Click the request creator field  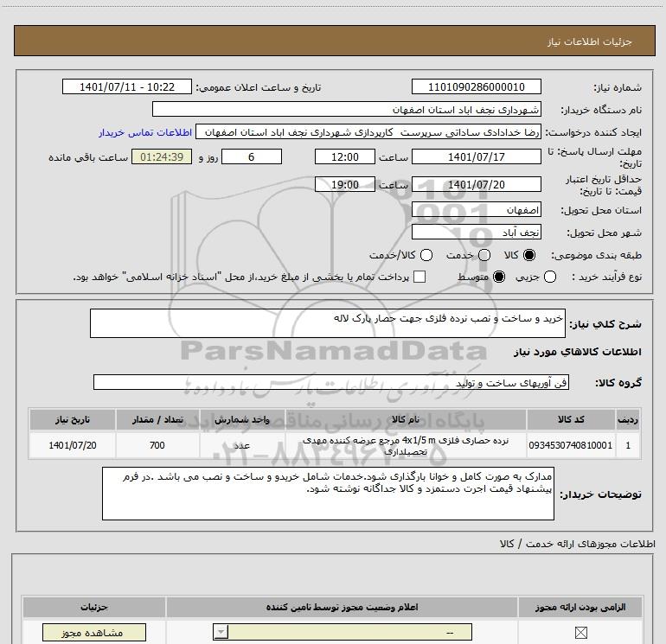[368, 132]
